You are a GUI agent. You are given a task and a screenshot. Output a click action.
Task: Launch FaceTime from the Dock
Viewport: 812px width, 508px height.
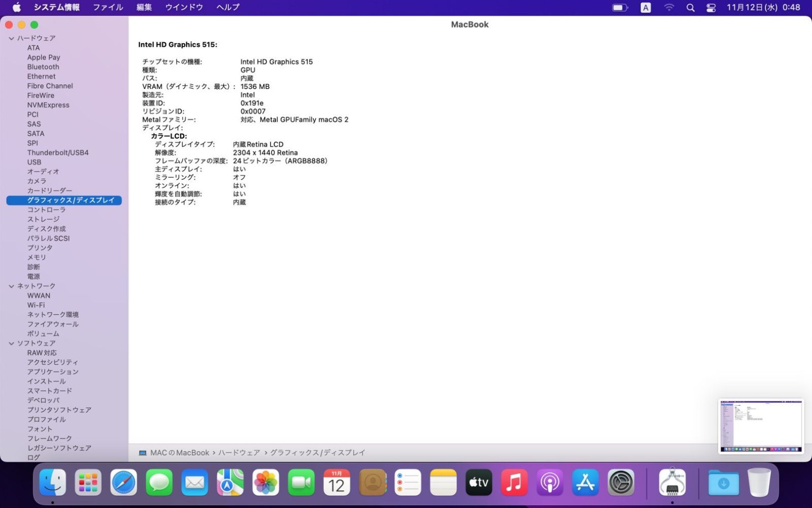301,483
